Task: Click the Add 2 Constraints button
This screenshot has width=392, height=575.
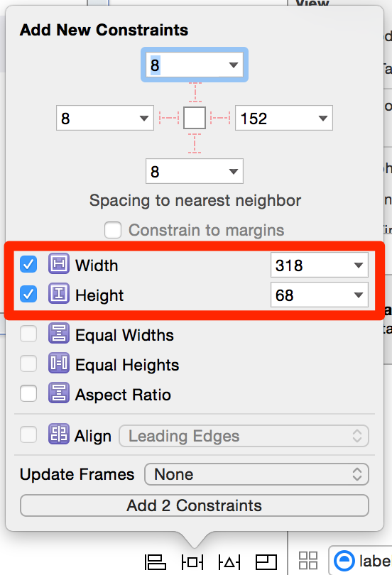Action: [x=195, y=505]
